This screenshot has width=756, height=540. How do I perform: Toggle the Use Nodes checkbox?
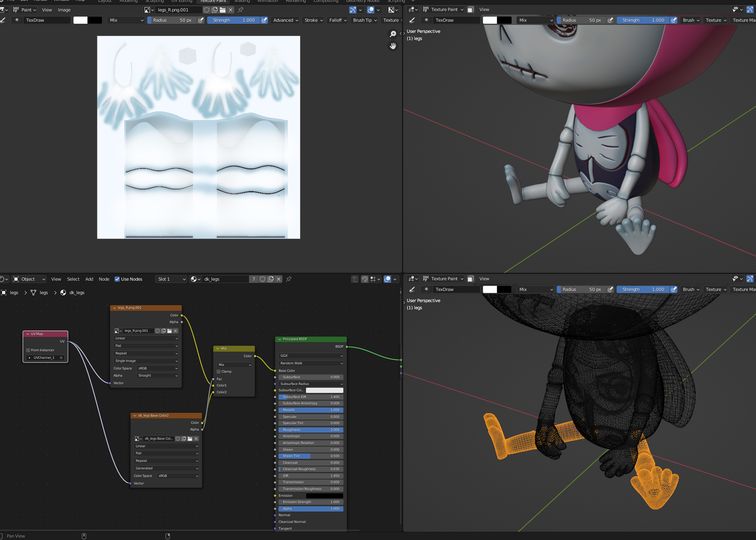pyautogui.click(x=117, y=279)
